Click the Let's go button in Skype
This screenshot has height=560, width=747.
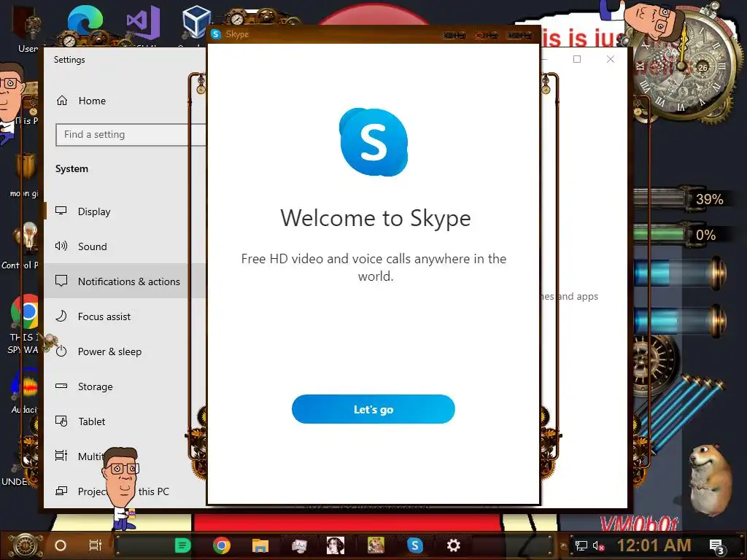[x=373, y=409]
